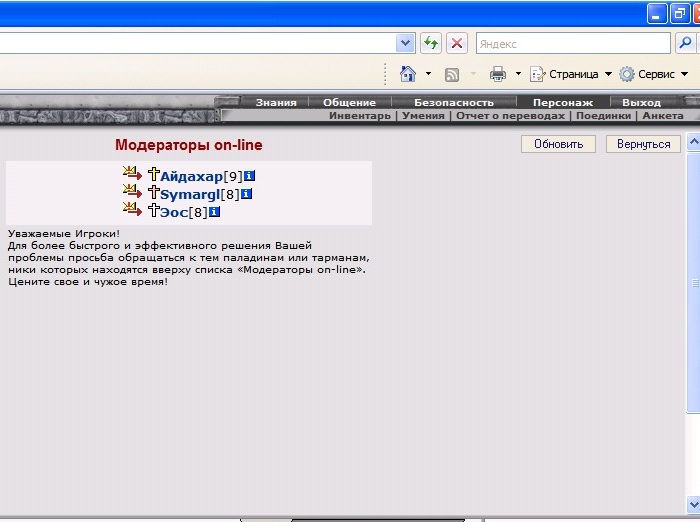Image resolution: width=700 pixels, height=522 pixels.
Task: Open info icon for Айдахар
Action: [x=250, y=176]
